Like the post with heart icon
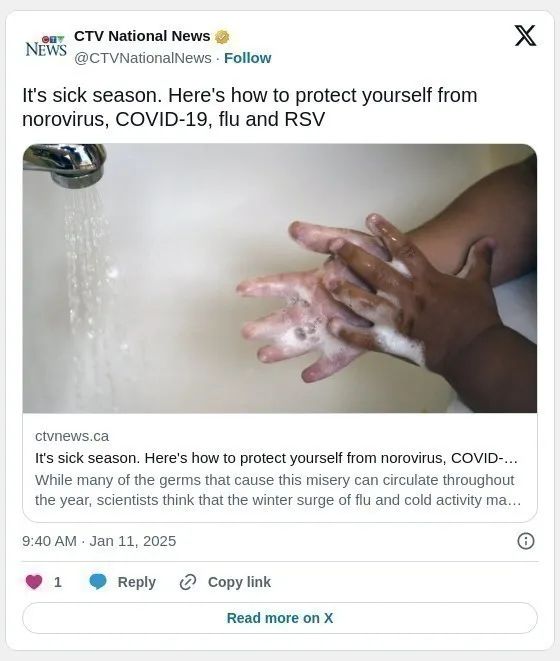 pyautogui.click(x=34, y=582)
